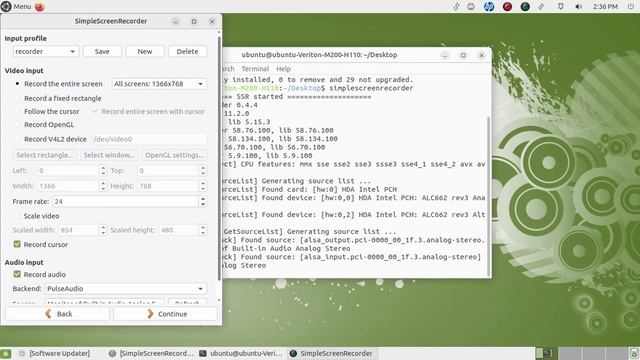
Task: Click Back in SimpleScreenRecorder
Action: pos(58,314)
